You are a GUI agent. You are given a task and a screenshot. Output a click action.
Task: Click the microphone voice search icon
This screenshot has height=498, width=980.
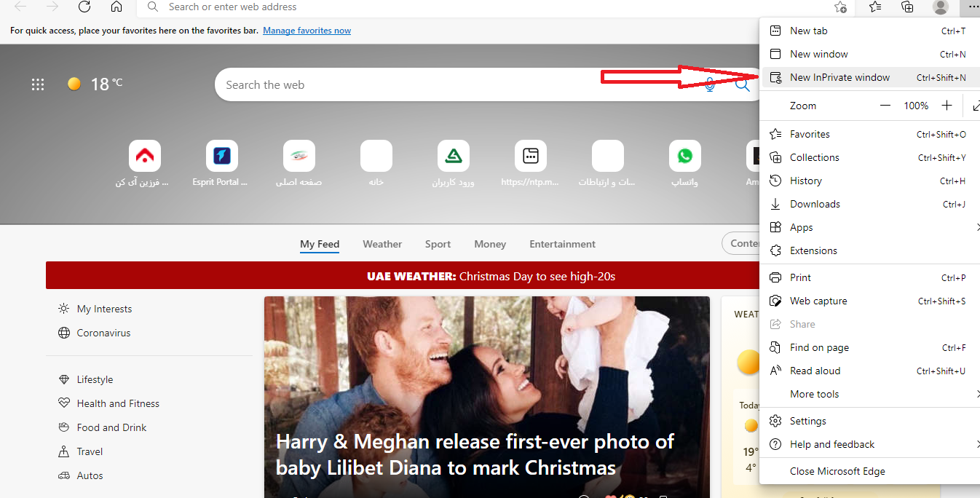[x=710, y=85]
